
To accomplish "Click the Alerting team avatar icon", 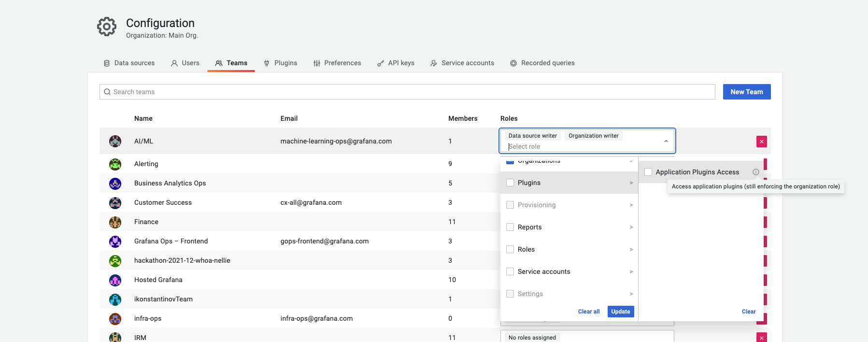I will 115,164.
